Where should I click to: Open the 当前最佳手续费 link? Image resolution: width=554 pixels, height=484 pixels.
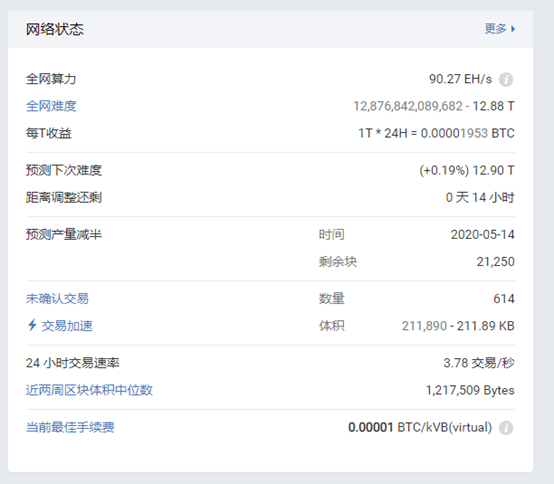(70, 427)
